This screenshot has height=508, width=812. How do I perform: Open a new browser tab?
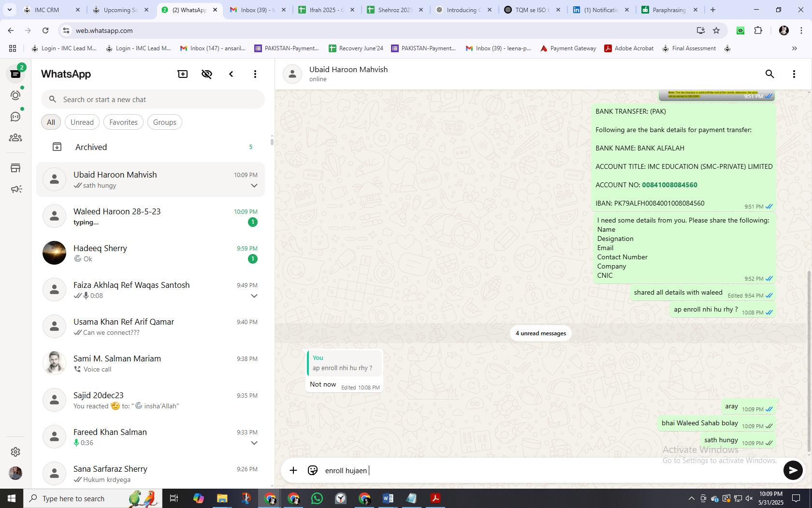712,10
